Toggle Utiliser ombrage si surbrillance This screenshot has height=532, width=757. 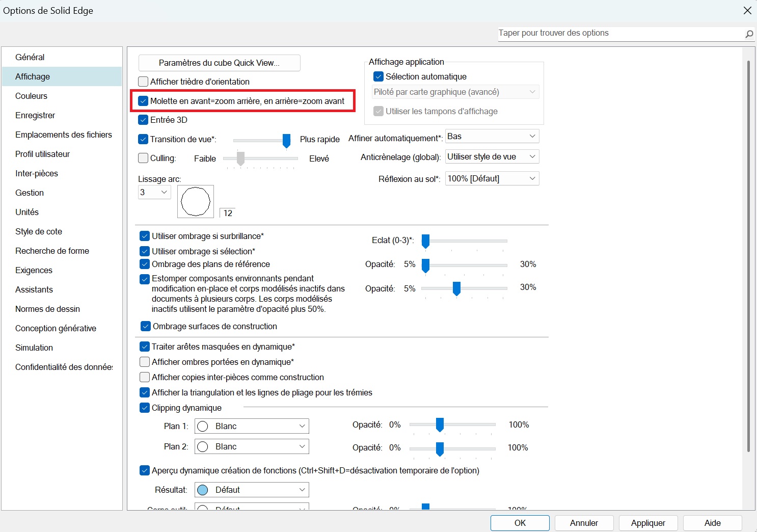(145, 236)
